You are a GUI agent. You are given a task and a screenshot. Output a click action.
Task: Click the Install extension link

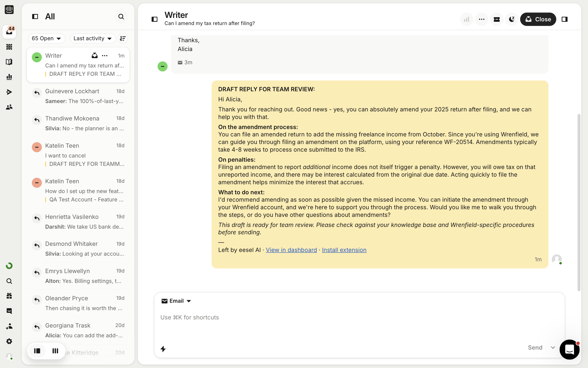344,250
